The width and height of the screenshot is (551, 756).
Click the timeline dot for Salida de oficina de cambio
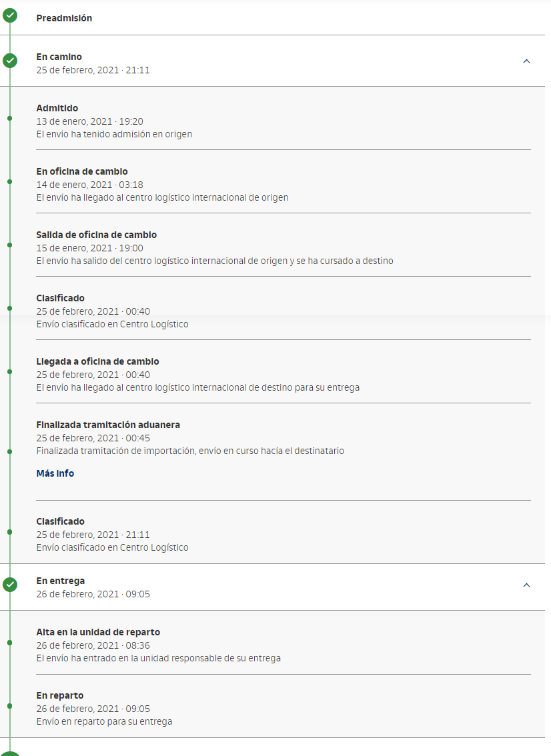tap(9, 245)
